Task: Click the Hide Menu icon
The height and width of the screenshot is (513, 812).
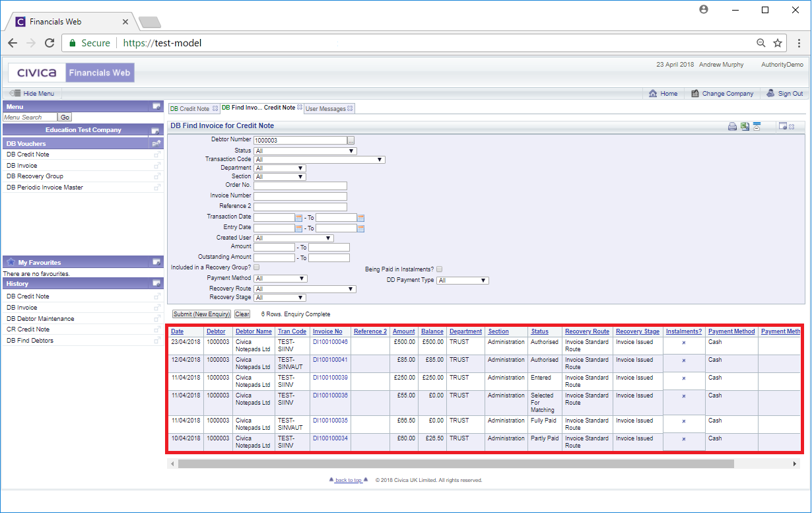Action: point(15,94)
